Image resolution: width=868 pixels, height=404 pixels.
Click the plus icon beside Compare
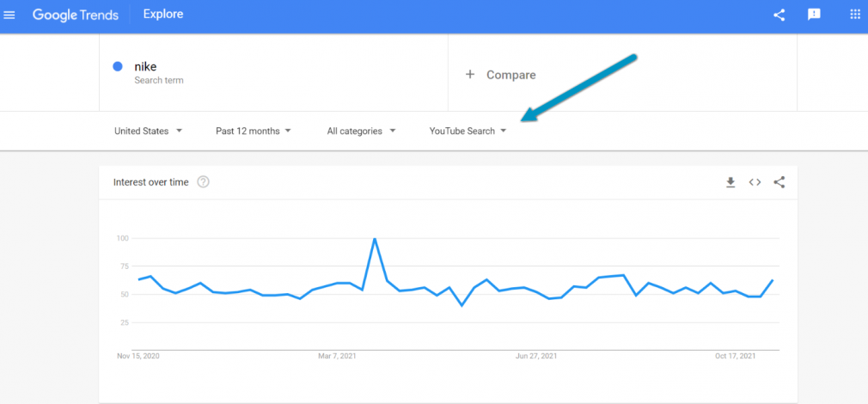tap(470, 74)
